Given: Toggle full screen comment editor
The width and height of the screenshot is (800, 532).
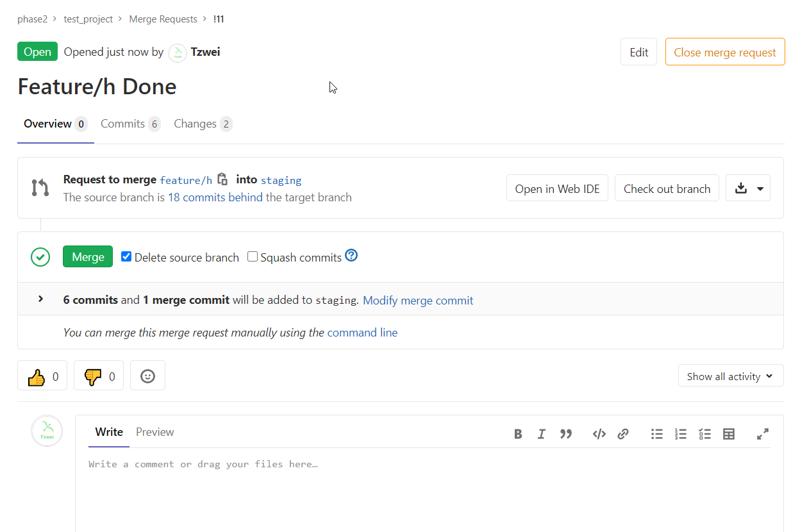Looking at the screenshot, I should click(763, 434).
